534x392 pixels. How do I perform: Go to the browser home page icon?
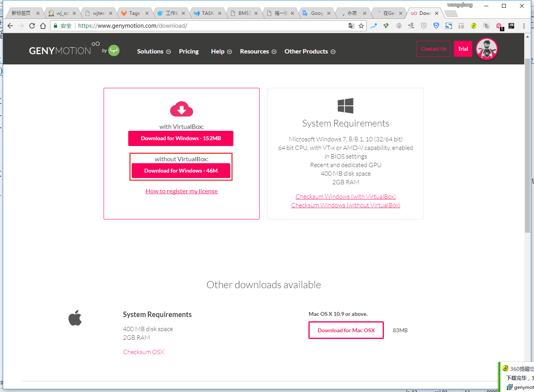coord(43,26)
